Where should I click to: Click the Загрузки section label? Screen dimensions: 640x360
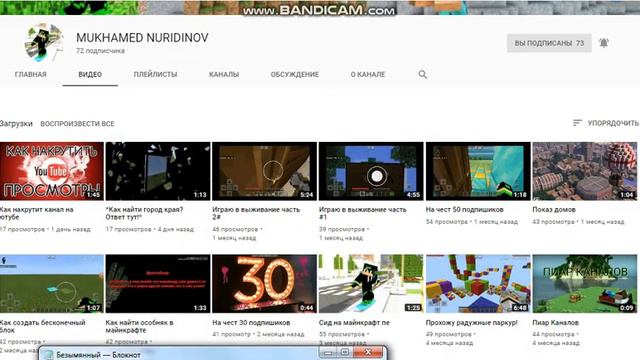16,123
